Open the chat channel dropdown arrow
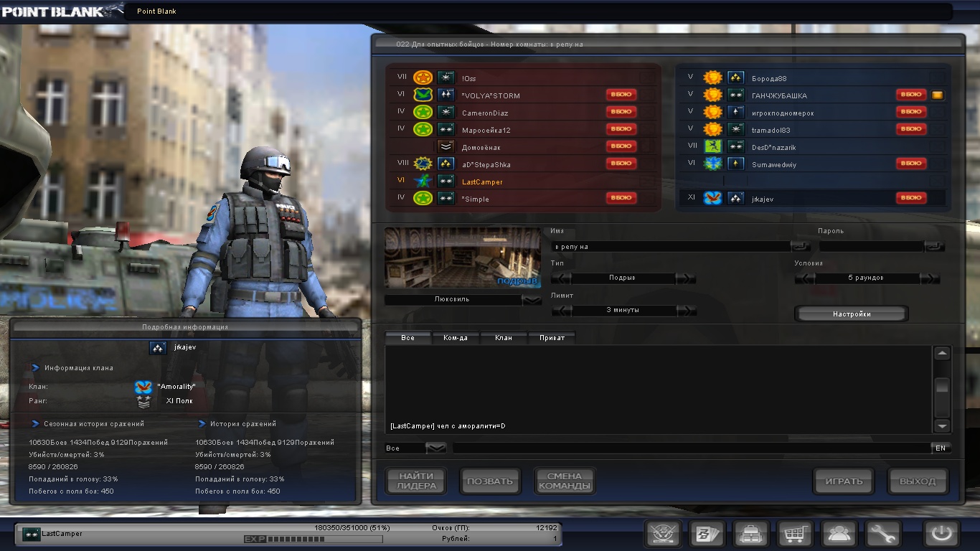The width and height of the screenshot is (980, 551). pyautogui.click(x=435, y=448)
